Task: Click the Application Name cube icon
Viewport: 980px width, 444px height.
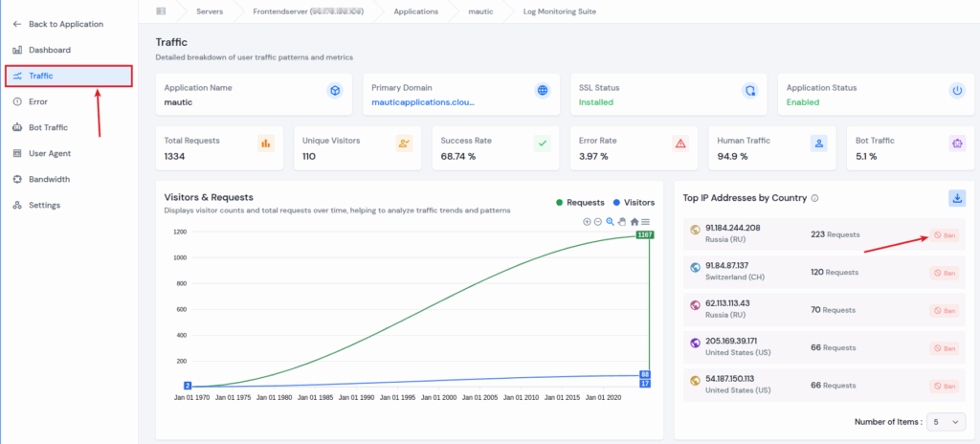Action: [x=335, y=91]
